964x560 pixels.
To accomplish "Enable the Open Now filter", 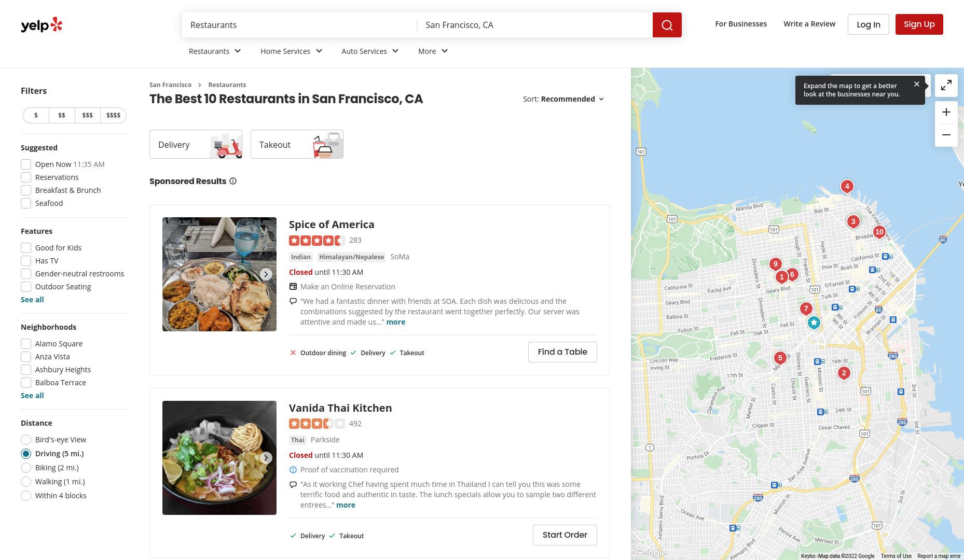I will [x=26, y=164].
